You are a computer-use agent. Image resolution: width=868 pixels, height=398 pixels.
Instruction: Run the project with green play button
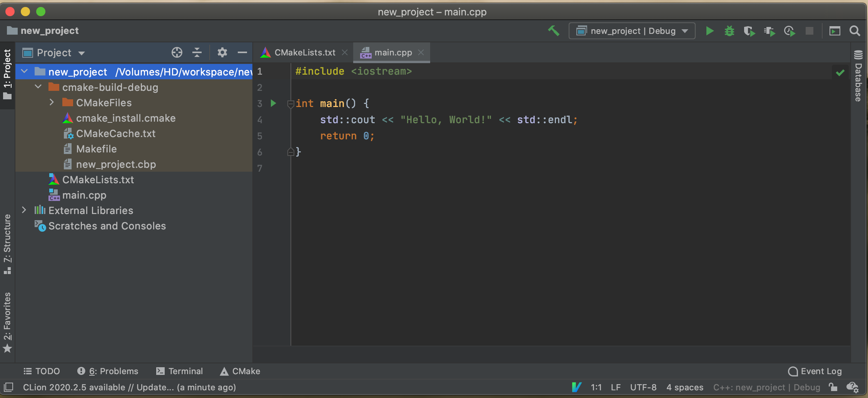click(709, 31)
